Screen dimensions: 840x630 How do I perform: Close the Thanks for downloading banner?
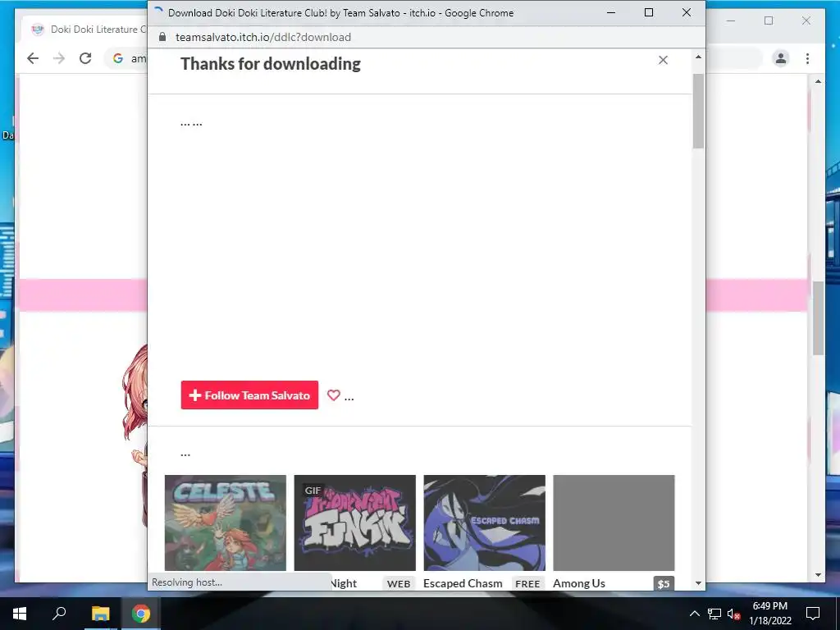663,60
